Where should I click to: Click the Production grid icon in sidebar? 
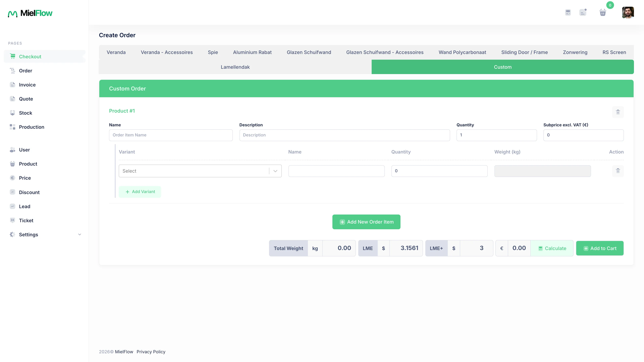13,127
